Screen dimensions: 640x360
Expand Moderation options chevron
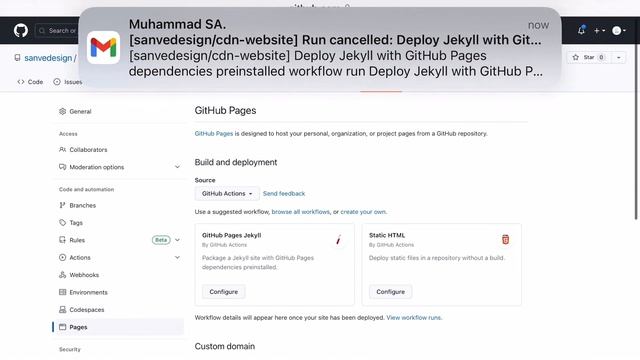[x=177, y=167]
